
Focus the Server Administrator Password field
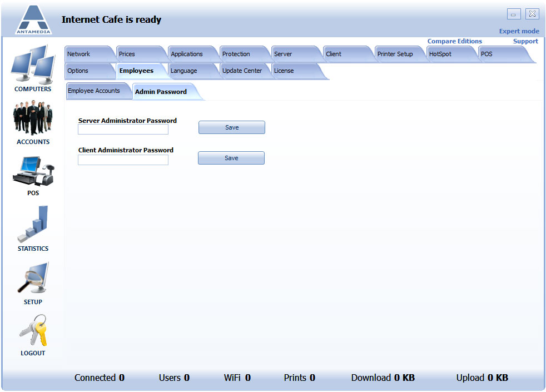123,129
